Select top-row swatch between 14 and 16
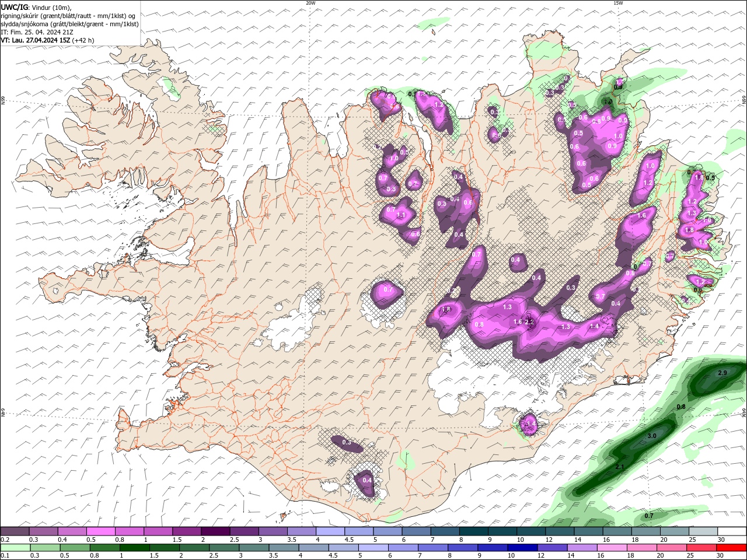The width and height of the screenshot is (747, 560). (588, 531)
